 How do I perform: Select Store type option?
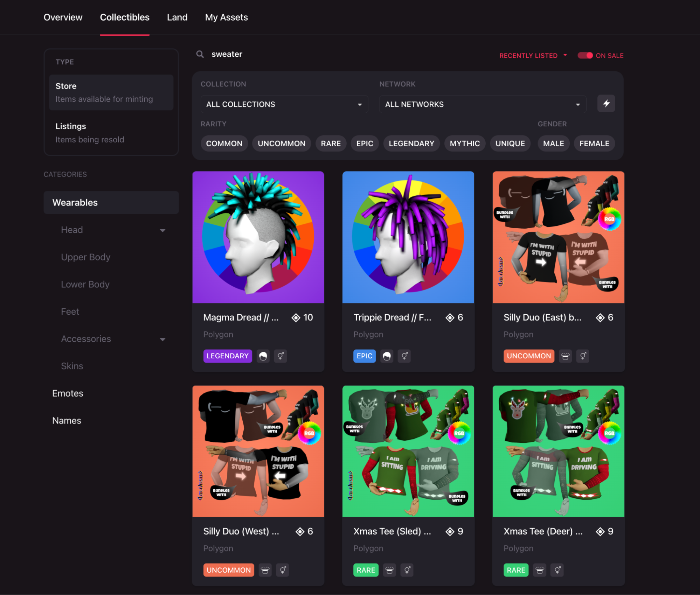111,92
